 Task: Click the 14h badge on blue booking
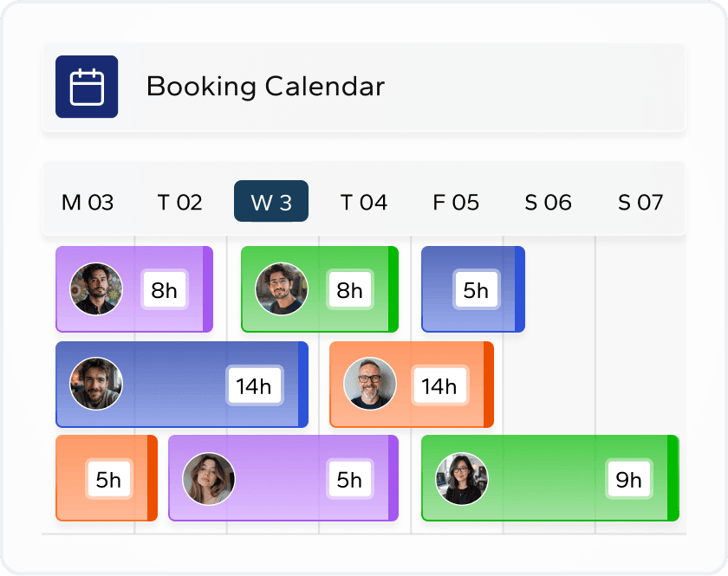(x=254, y=385)
